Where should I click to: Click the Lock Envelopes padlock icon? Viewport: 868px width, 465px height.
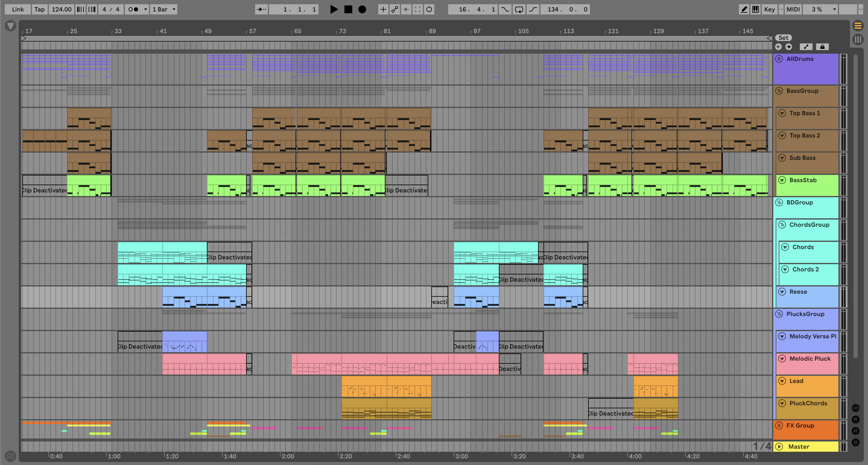tap(822, 47)
